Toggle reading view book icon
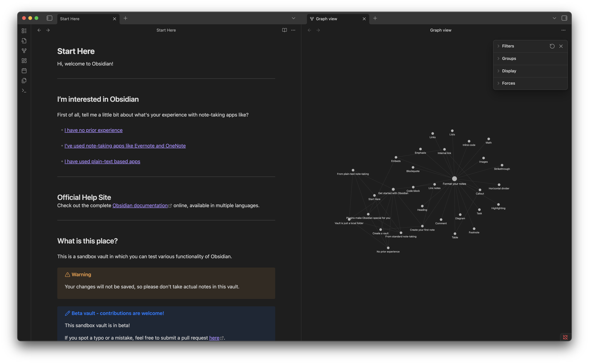Screen dimensions: 589x364 [x=284, y=30]
